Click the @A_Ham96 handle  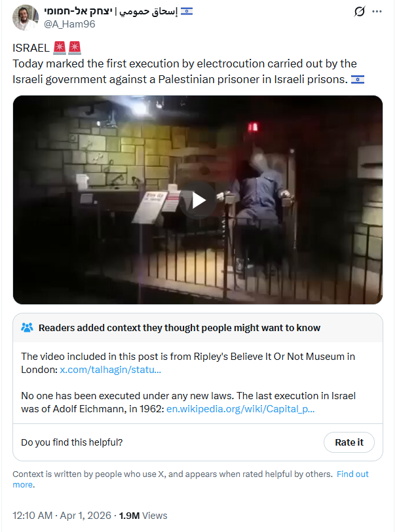[x=69, y=24]
